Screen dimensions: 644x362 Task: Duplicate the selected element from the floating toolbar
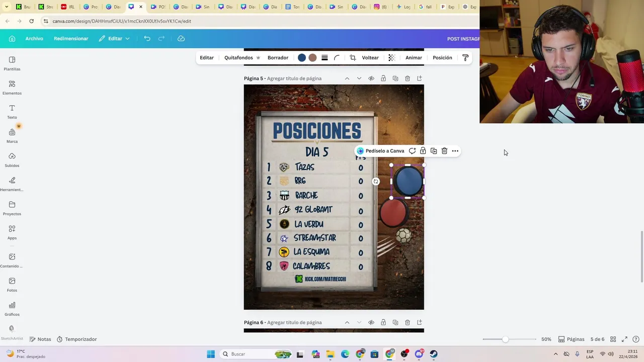(434, 151)
